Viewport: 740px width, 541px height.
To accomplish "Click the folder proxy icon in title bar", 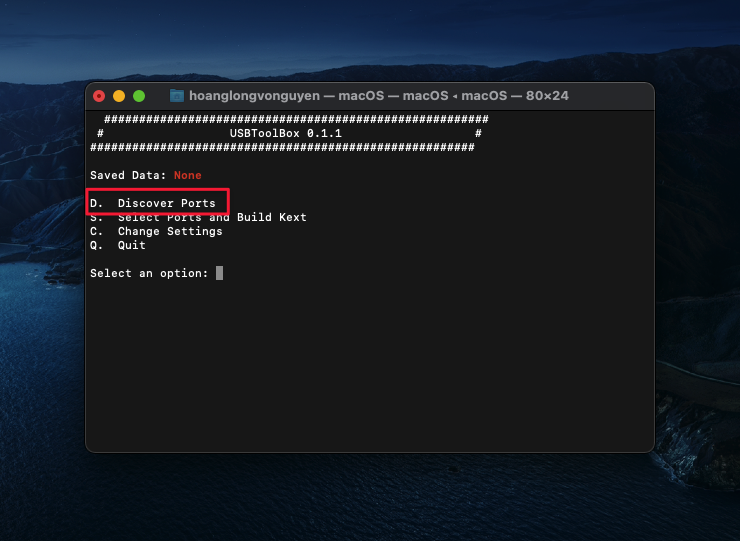I will (x=177, y=96).
